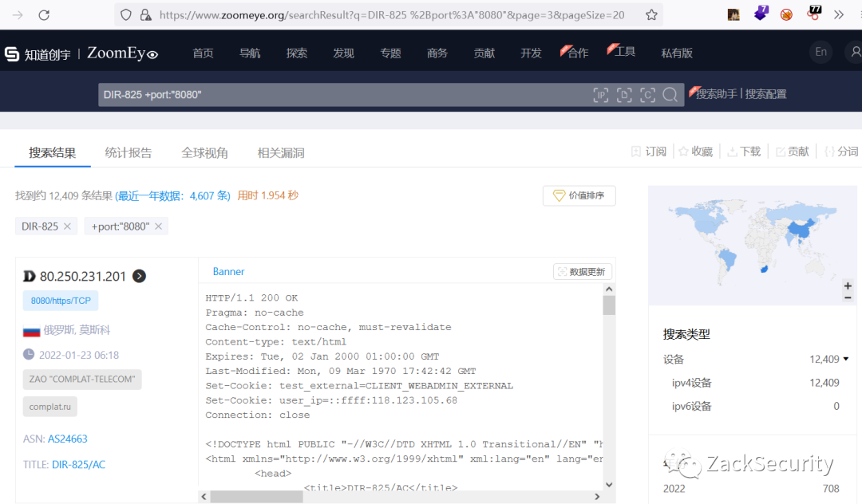Click the 订阅 subscribe button

(649, 152)
